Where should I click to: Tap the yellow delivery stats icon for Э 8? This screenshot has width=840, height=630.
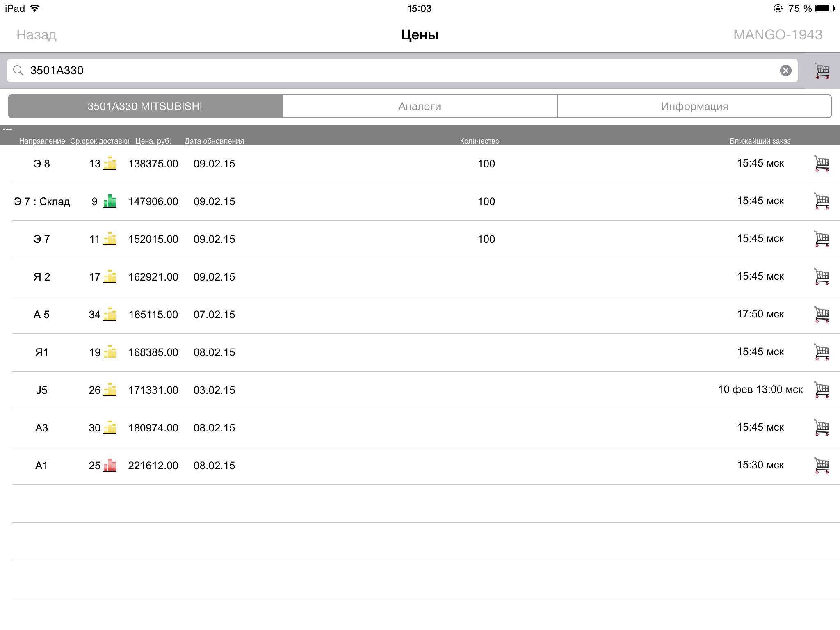click(x=110, y=164)
